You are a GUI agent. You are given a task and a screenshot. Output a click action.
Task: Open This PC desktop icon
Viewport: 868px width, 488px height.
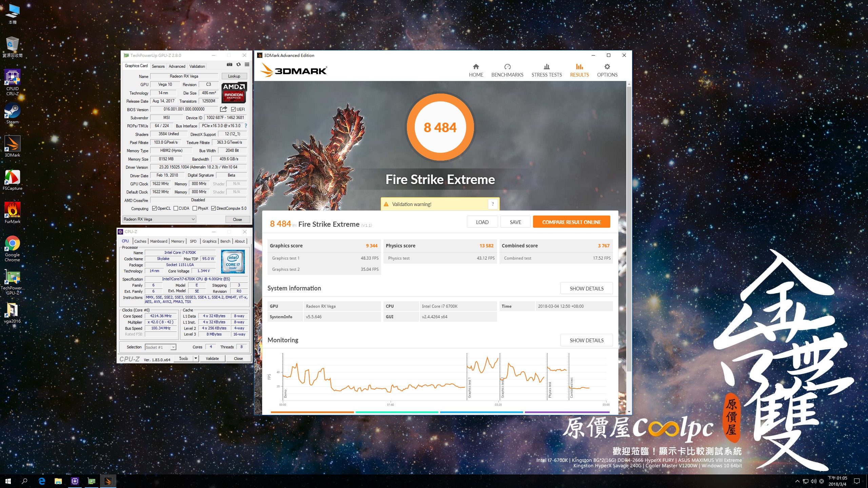pos(13,14)
